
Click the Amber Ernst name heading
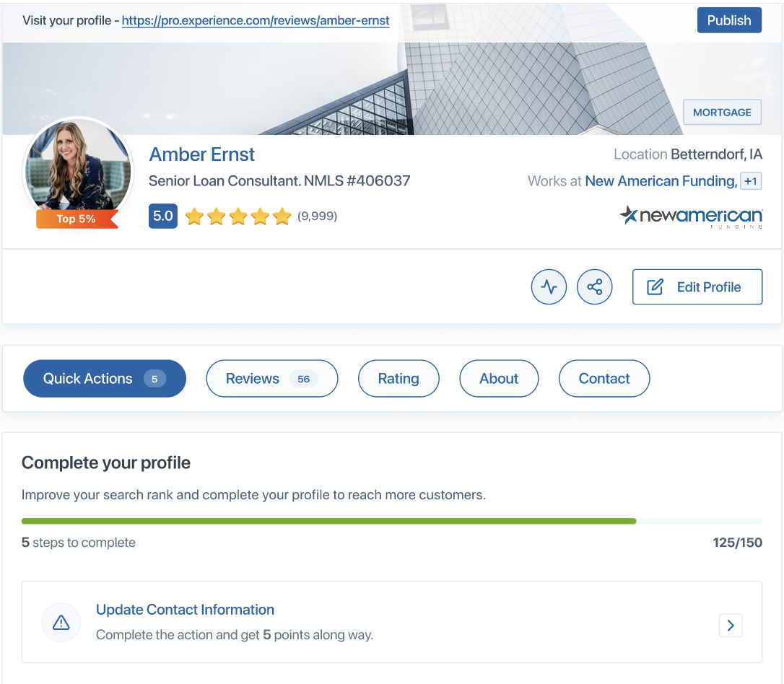tap(202, 154)
